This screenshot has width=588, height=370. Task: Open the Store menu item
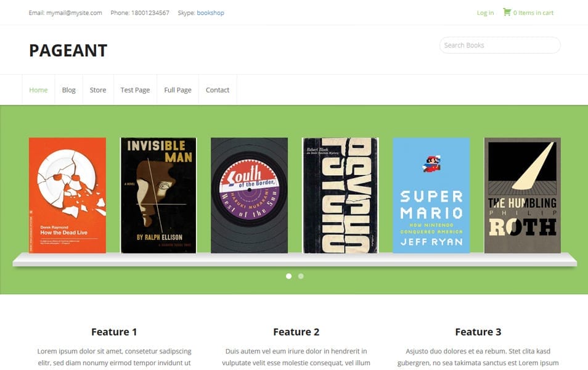[97, 89]
